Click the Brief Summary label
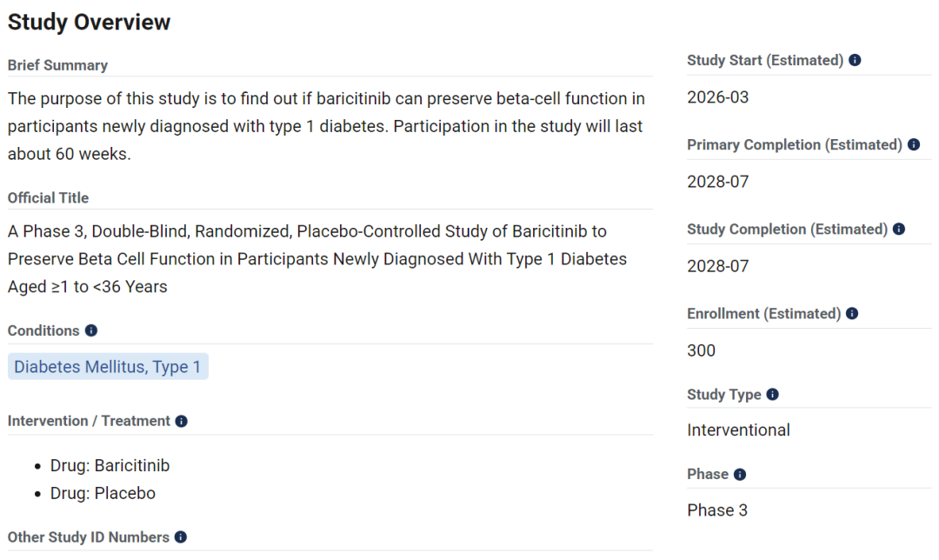939x560 pixels. [57, 65]
